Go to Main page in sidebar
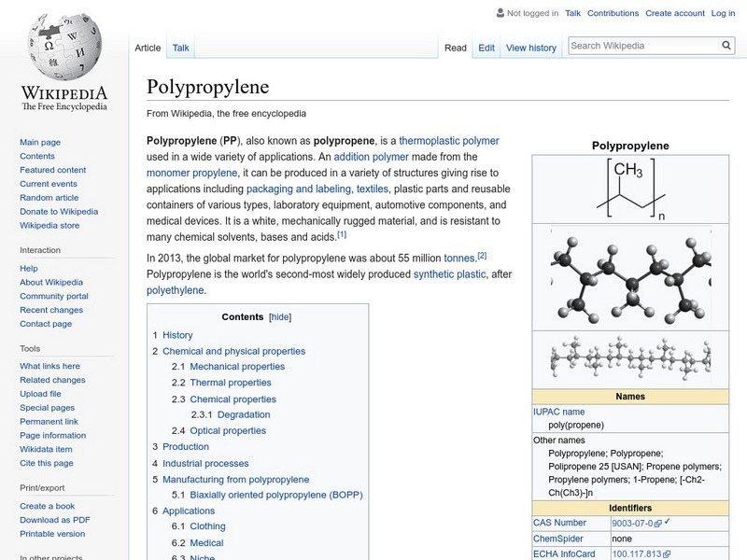Image resolution: width=747 pixels, height=560 pixels. click(40, 143)
